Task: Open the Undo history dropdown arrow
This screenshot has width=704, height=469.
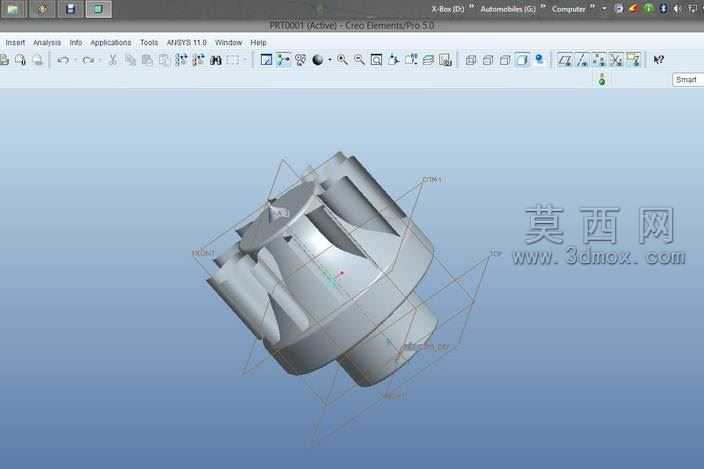Action: [75, 60]
